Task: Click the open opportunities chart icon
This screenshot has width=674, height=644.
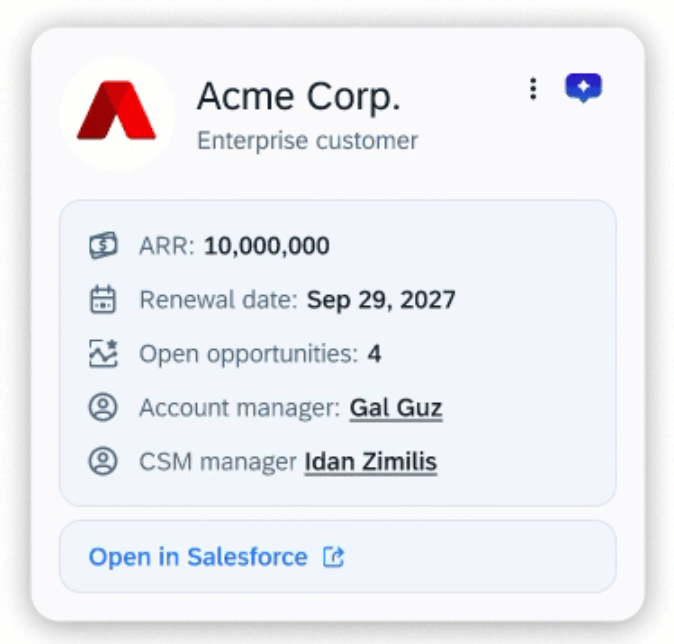Action: (103, 353)
